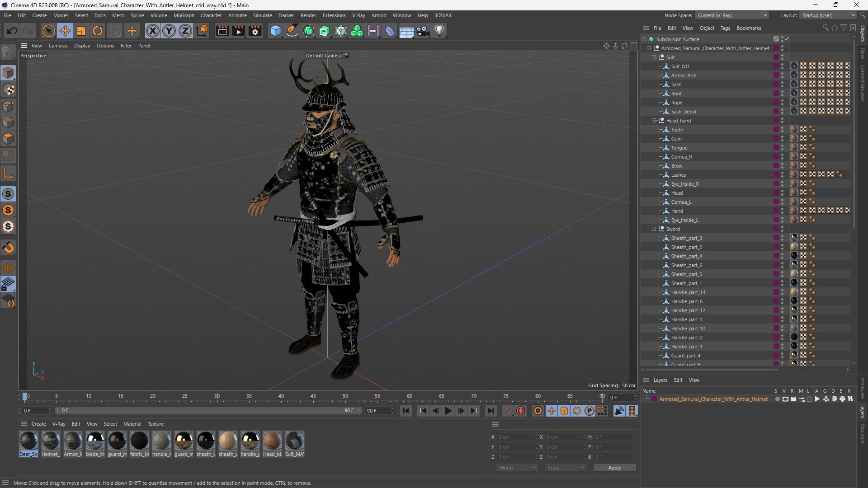
Task: Go to the end of animation
Action: 491,411
